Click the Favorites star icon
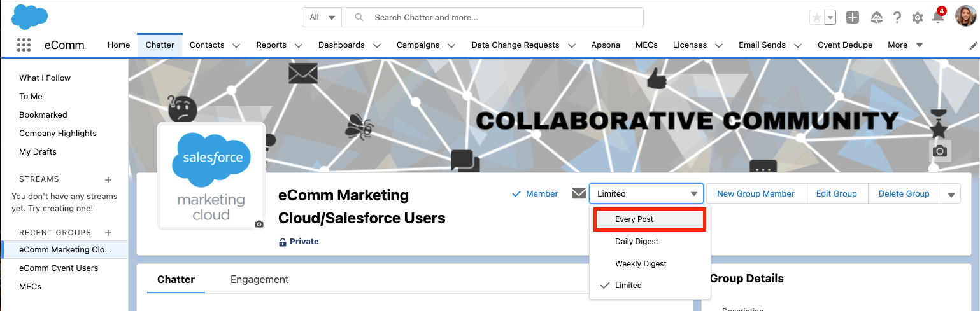The width and height of the screenshot is (980, 311). 816,18
